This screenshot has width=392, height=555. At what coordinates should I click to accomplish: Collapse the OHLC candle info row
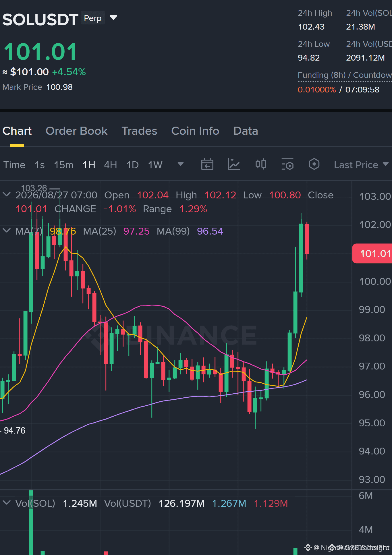pyautogui.click(x=7, y=195)
